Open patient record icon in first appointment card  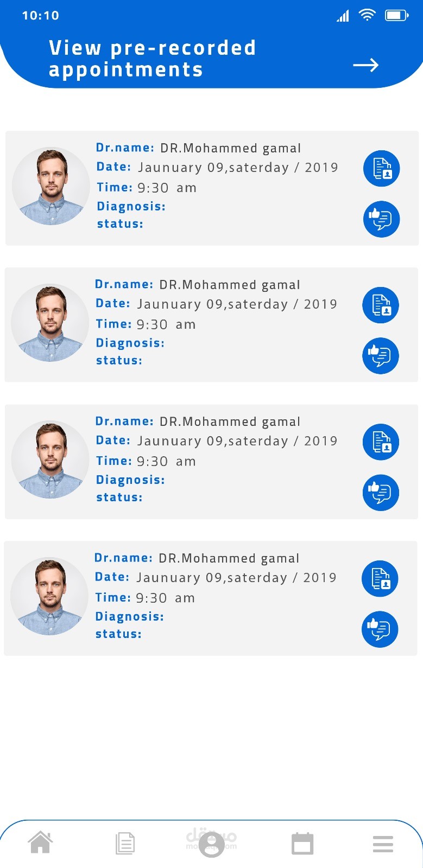pos(381,169)
